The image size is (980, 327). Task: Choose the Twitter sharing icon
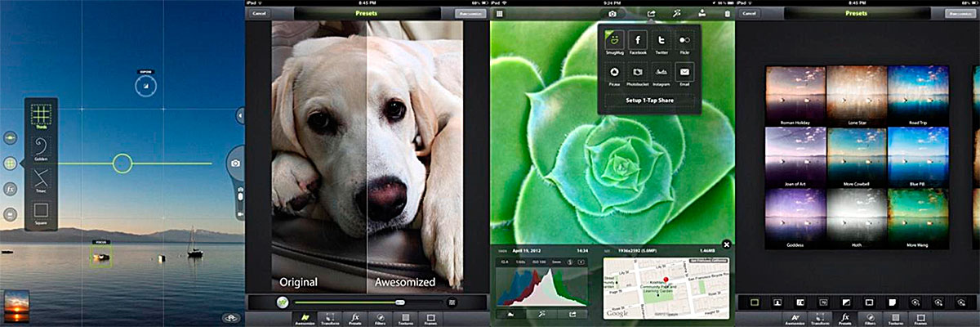(x=661, y=42)
